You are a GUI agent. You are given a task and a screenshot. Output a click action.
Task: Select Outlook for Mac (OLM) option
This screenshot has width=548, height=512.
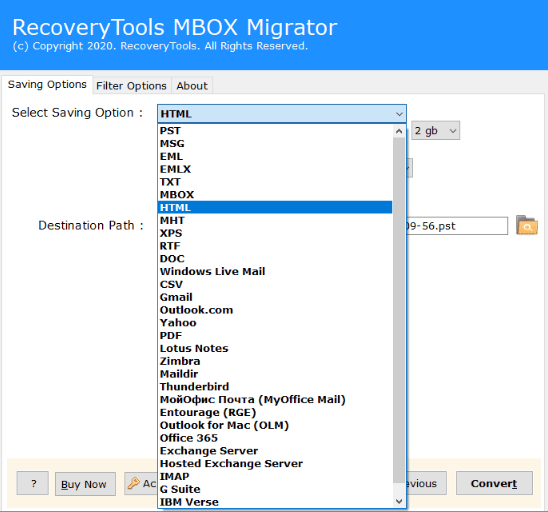point(275,425)
